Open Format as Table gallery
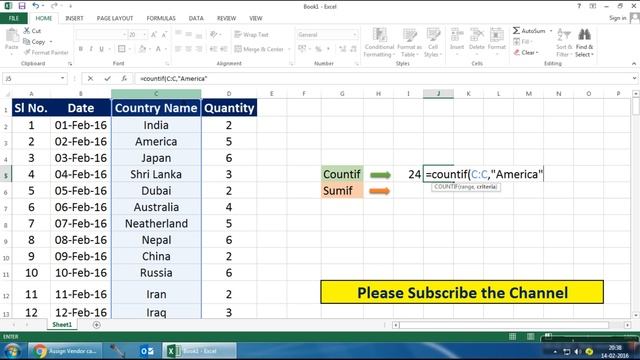 (x=408, y=42)
